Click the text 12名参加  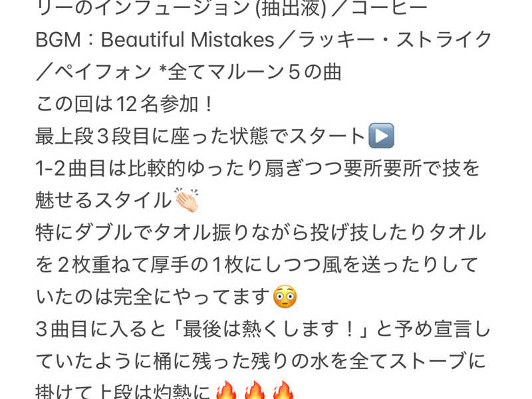158,104
